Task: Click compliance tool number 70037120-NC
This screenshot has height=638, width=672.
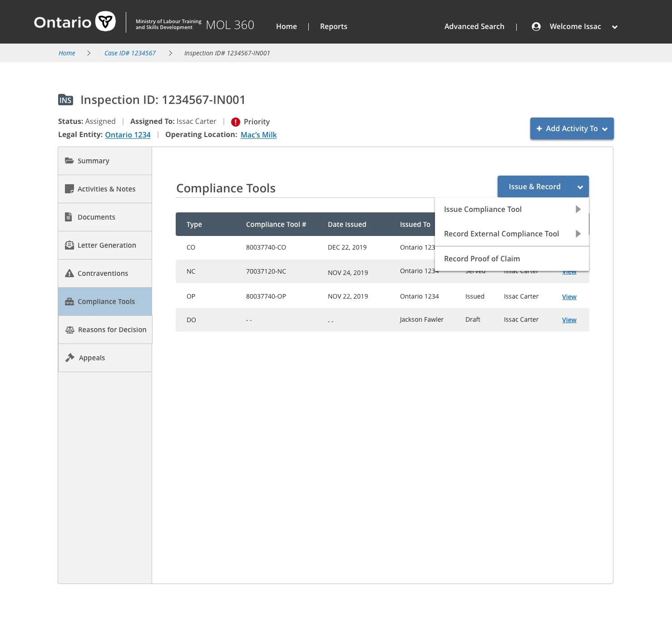Action: click(x=266, y=271)
